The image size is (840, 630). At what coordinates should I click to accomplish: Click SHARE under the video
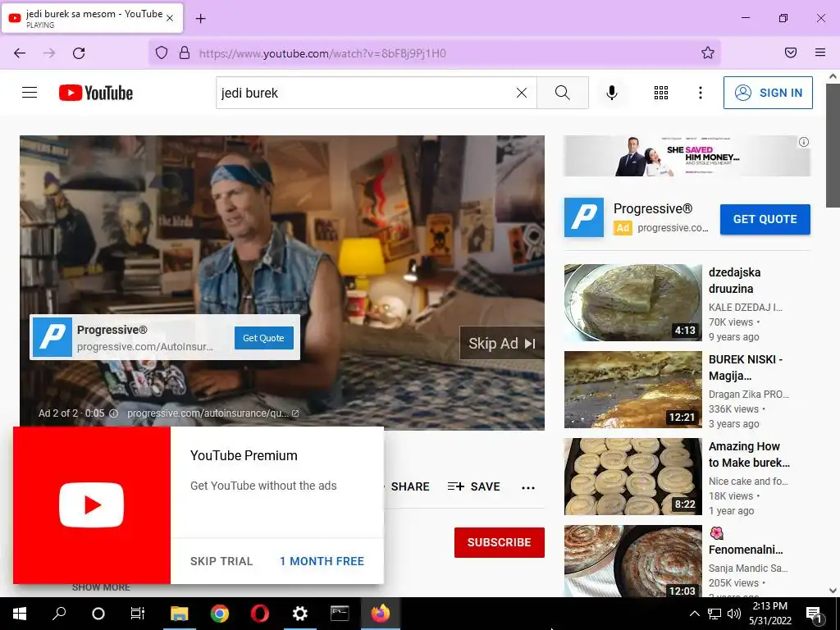click(410, 486)
